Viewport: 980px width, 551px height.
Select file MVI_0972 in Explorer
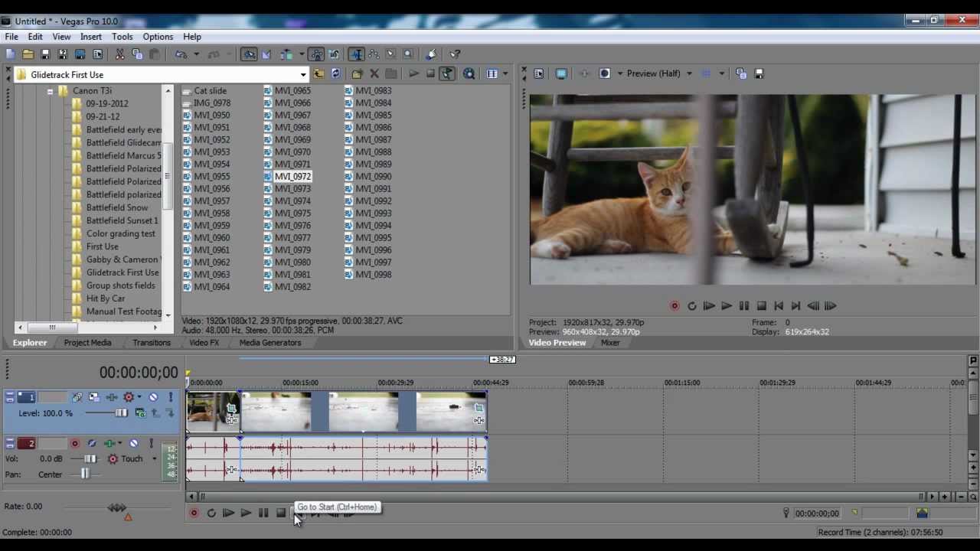click(x=292, y=176)
